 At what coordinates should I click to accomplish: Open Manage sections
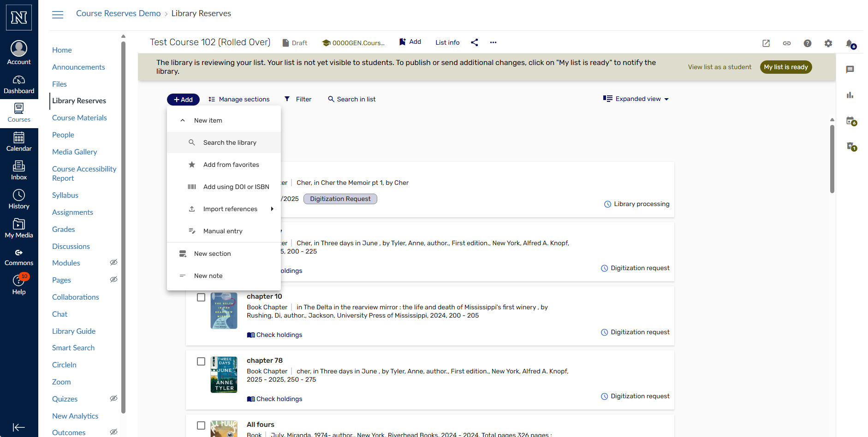coord(239,99)
